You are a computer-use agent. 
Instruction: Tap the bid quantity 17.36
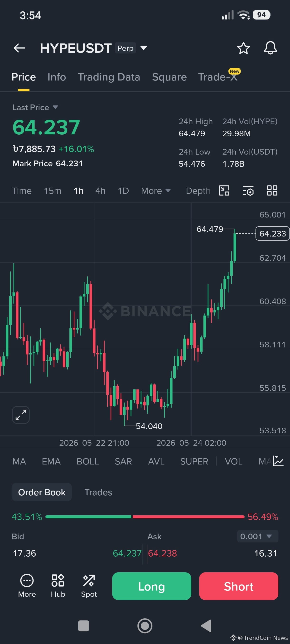(24, 553)
